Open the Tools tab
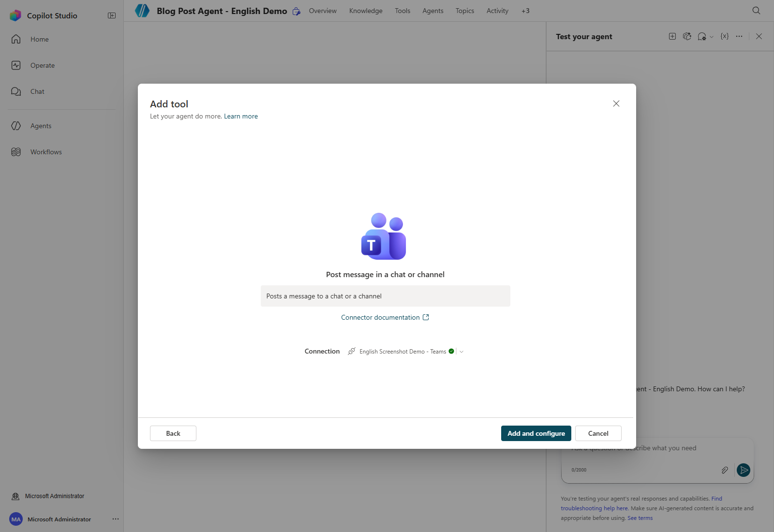 pos(402,11)
